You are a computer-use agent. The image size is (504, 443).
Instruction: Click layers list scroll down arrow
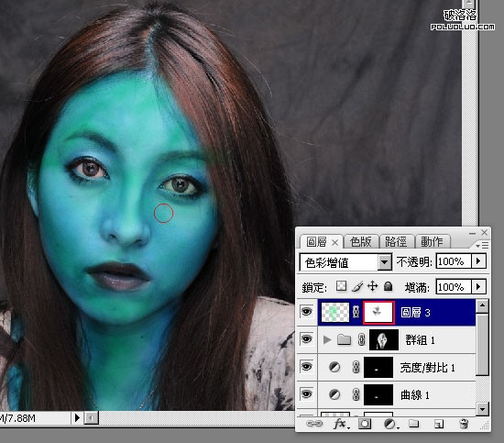[x=482, y=409]
